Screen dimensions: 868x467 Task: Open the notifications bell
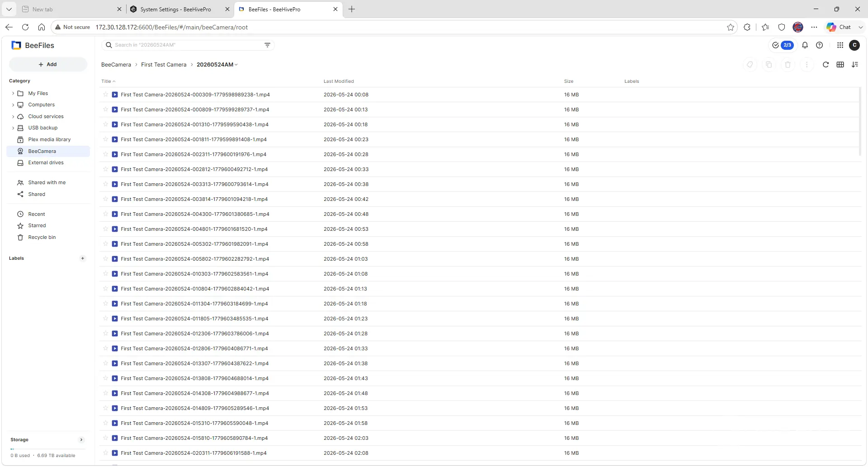click(805, 45)
